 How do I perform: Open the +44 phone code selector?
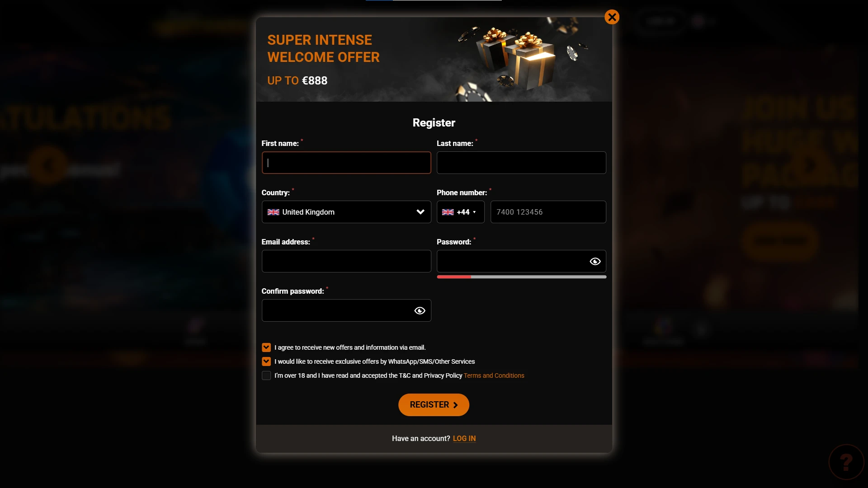[460, 212]
